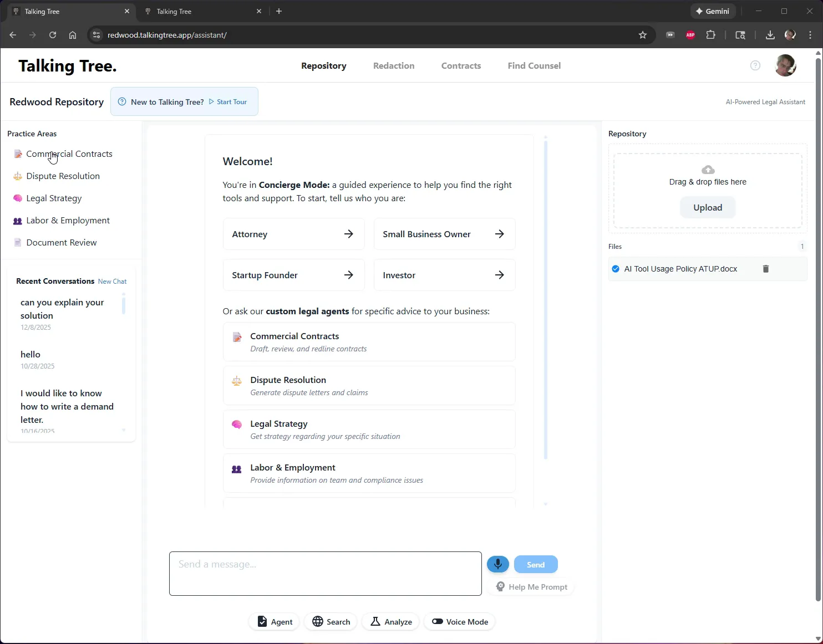823x644 pixels.
Task: Go back to previous page
Action: 13,35
